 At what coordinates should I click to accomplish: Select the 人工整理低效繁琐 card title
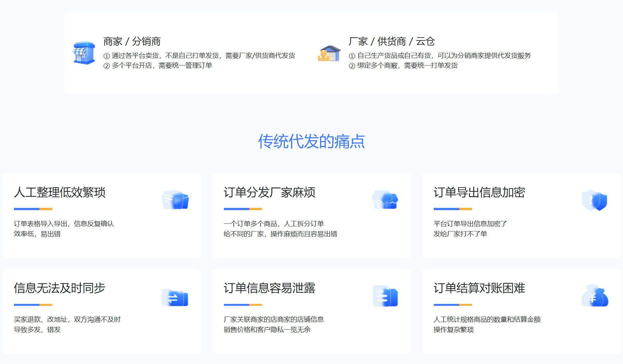tap(59, 192)
